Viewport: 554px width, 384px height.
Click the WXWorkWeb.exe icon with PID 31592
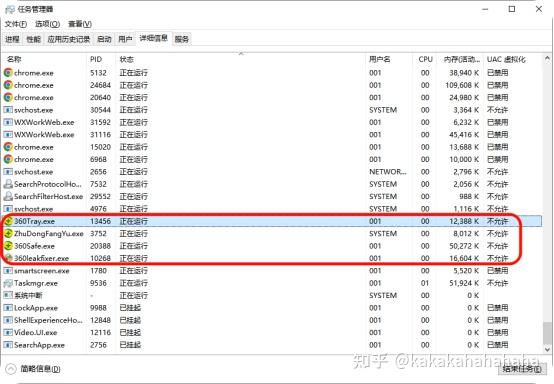[x=8, y=122]
